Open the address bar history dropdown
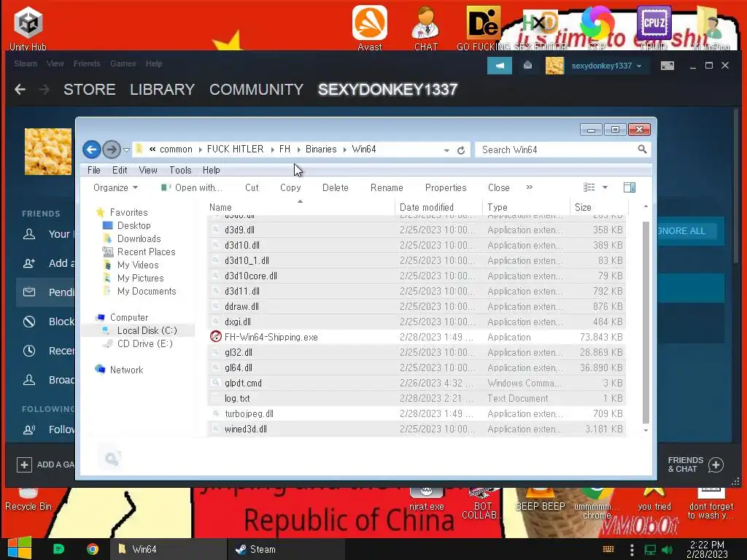 [446, 150]
